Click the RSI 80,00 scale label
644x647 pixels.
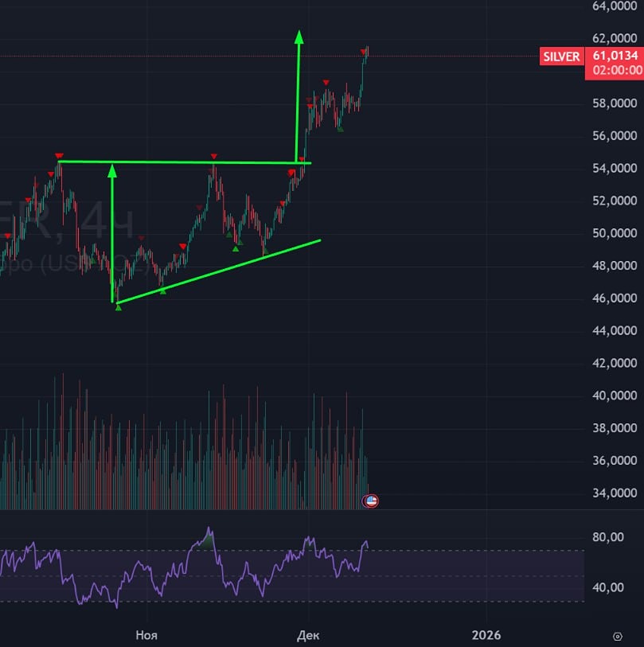pos(607,537)
